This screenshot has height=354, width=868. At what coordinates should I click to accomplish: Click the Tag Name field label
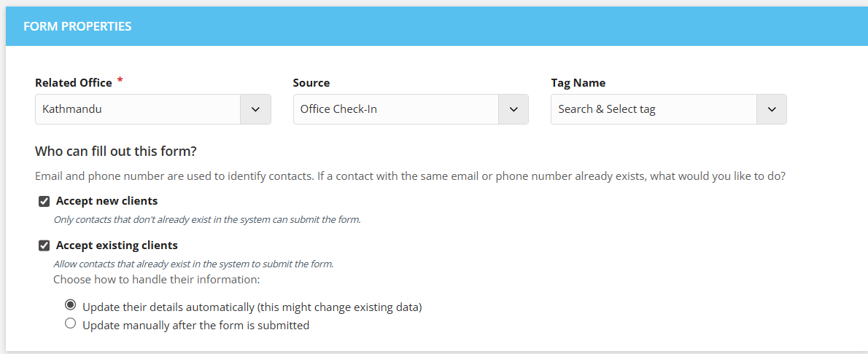pos(578,83)
